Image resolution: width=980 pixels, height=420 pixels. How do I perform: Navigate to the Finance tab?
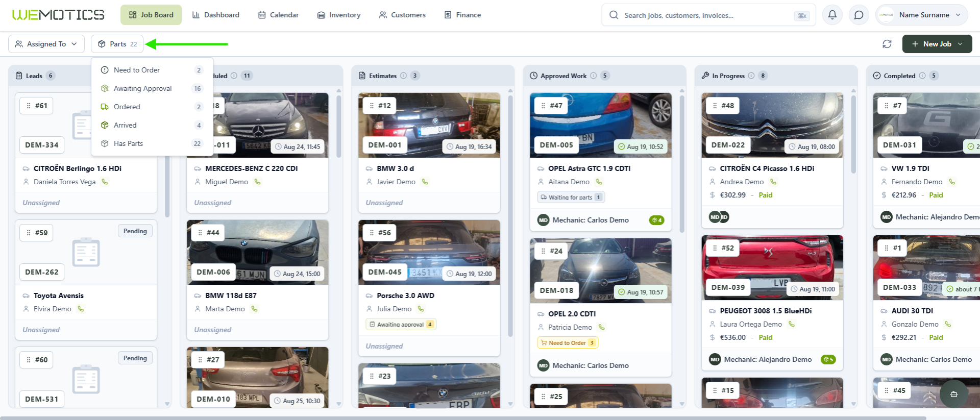click(x=462, y=15)
